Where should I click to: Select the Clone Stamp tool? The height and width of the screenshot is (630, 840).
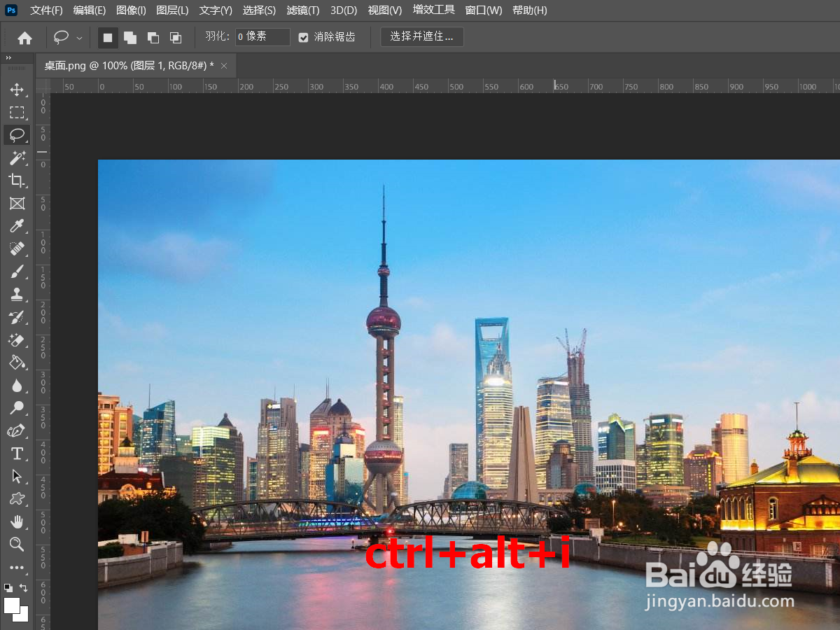(17, 294)
